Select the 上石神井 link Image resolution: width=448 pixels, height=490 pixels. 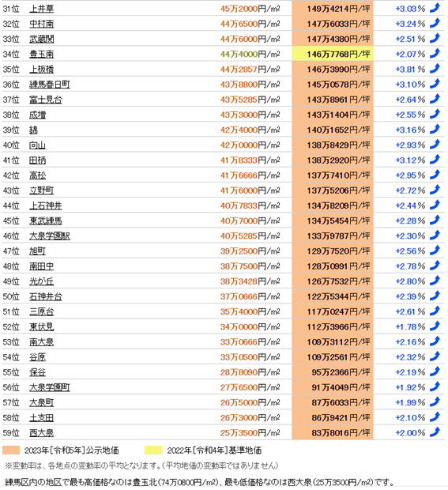(x=46, y=205)
